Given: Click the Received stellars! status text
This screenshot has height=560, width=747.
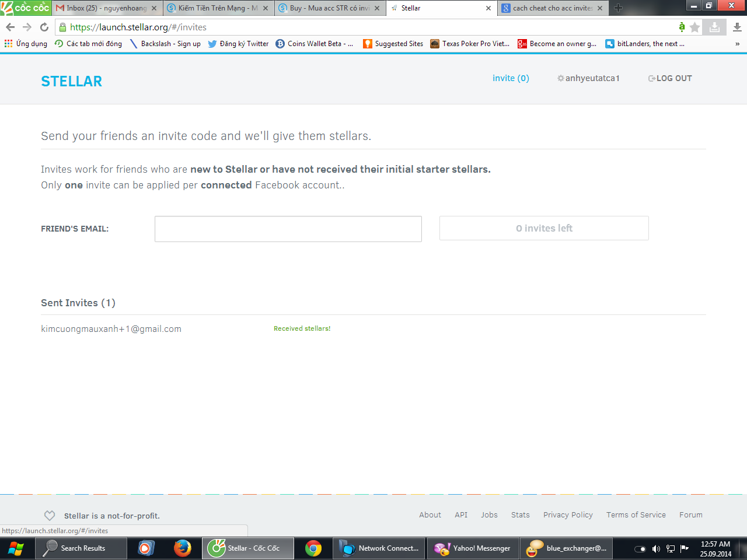Looking at the screenshot, I should point(302,328).
